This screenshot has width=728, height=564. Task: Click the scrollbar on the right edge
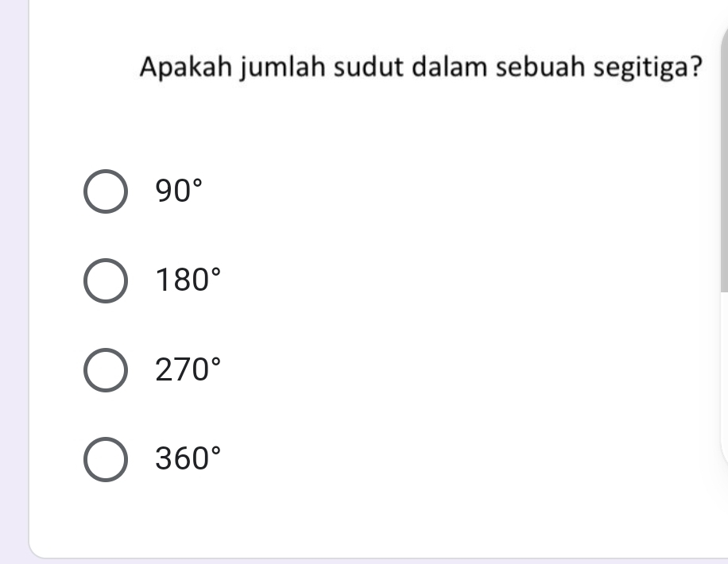tap(724, 159)
